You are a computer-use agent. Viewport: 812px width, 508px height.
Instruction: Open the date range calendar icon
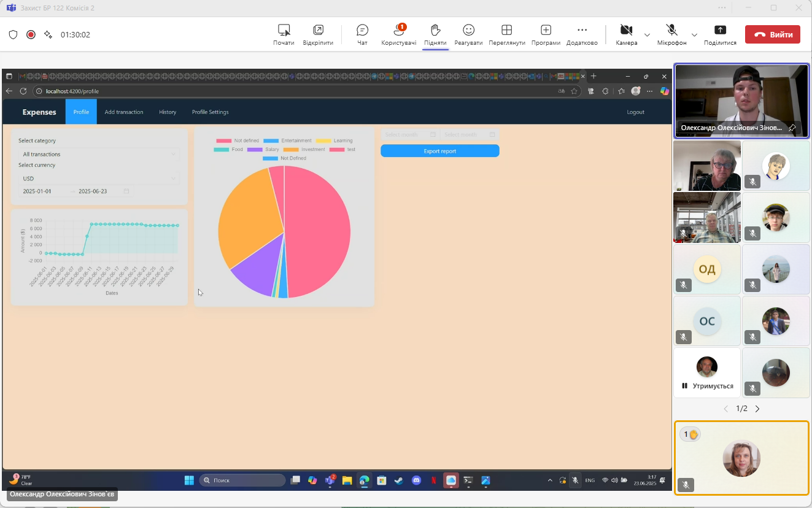click(126, 191)
